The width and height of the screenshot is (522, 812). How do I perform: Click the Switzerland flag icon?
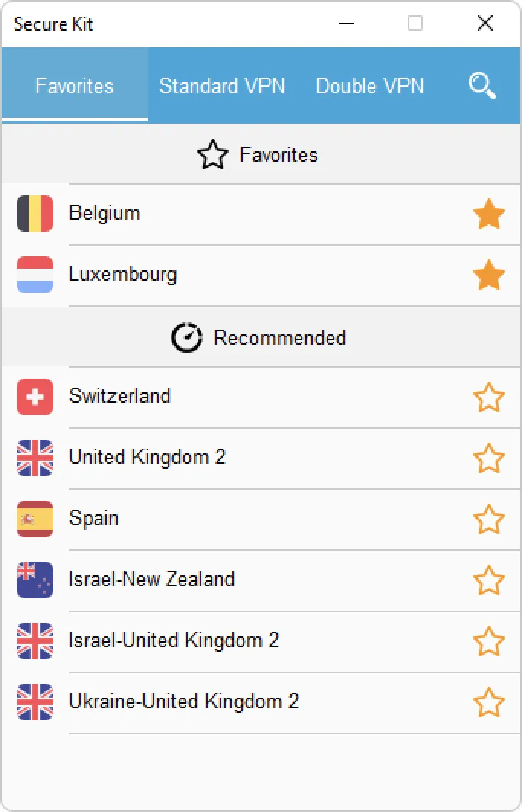(34, 397)
